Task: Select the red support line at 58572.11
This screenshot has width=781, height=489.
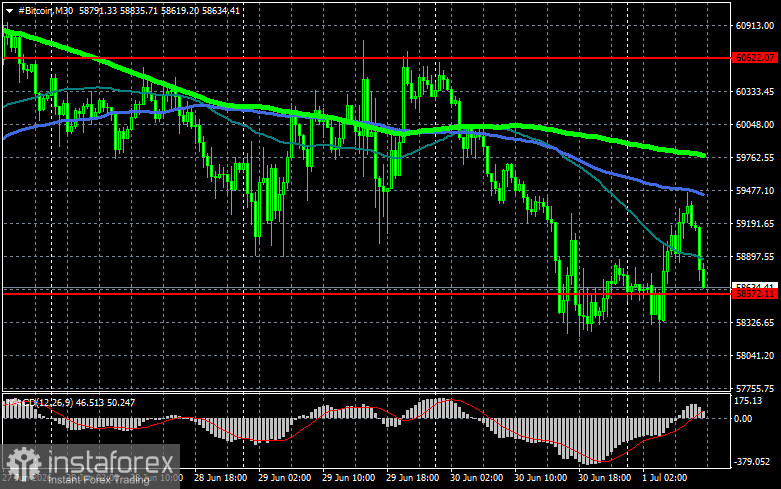Action: pyautogui.click(x=368, y=294)
